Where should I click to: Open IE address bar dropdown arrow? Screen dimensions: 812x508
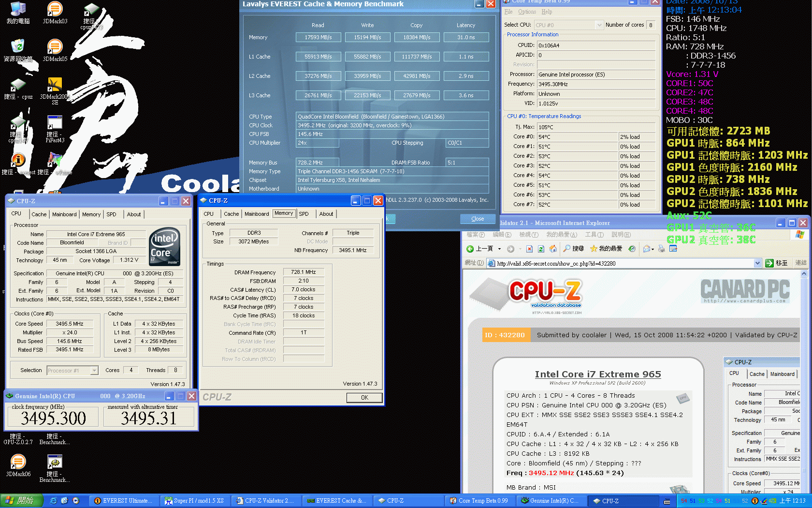[x=757, y=263]
